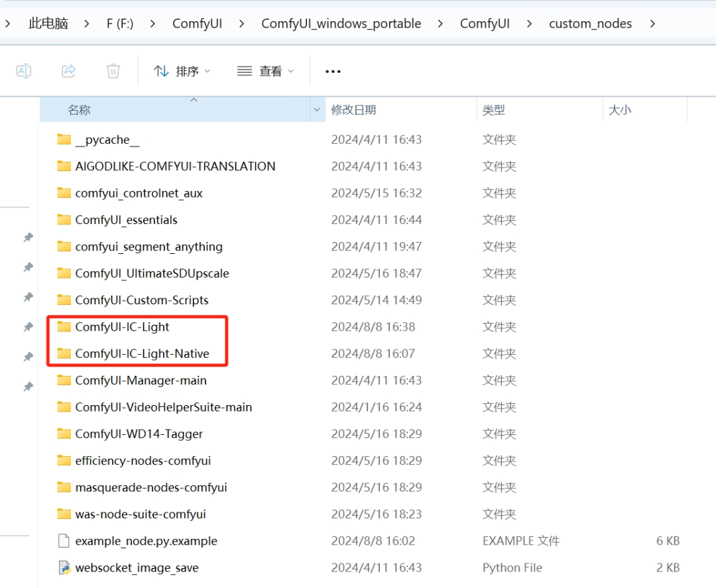716x588 pixels.
Task: Select AIGODLIKE-COMFYUI-TRANSLATION folder icon
Action: (64, 166)
